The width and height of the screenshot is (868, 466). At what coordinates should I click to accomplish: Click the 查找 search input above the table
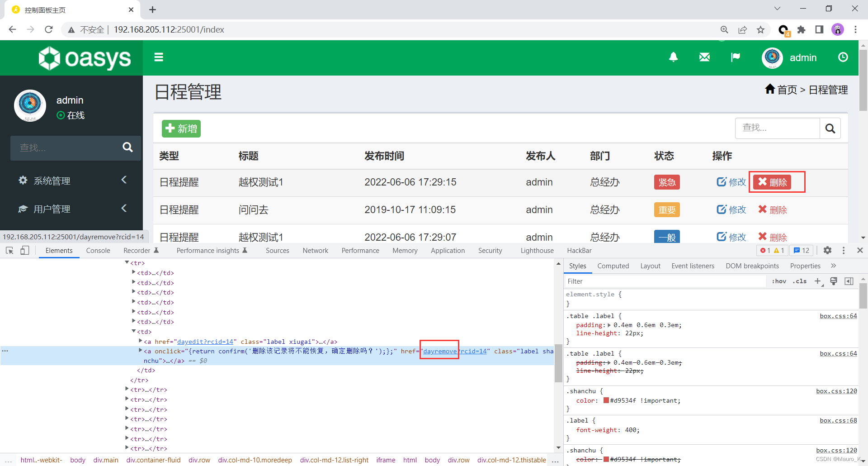pos(778,128)
